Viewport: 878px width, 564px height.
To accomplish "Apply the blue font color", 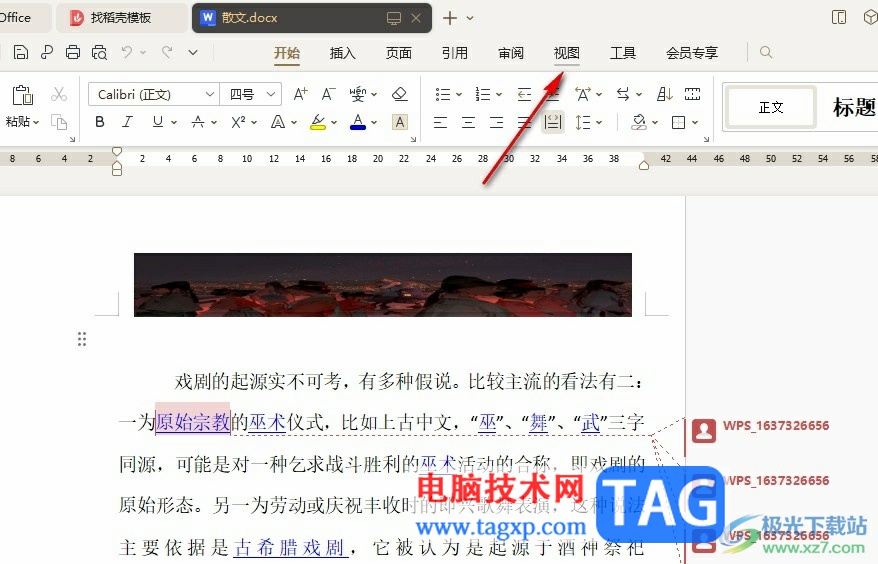I will click(x=358, y=122).
